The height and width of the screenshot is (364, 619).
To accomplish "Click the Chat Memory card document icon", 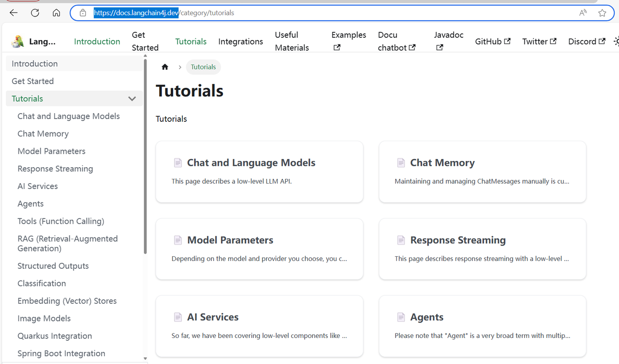I will pyautogui.click(x=401, y=163).
